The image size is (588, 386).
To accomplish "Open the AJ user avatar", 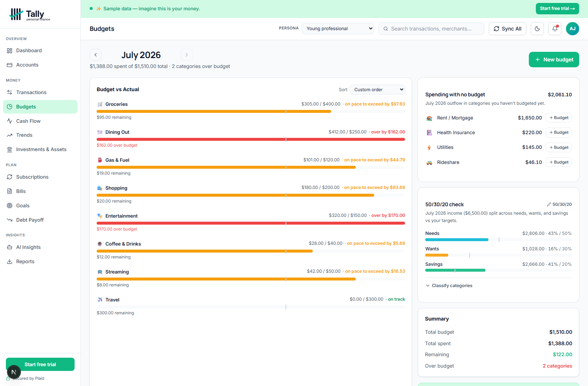I will click(573, 29).
